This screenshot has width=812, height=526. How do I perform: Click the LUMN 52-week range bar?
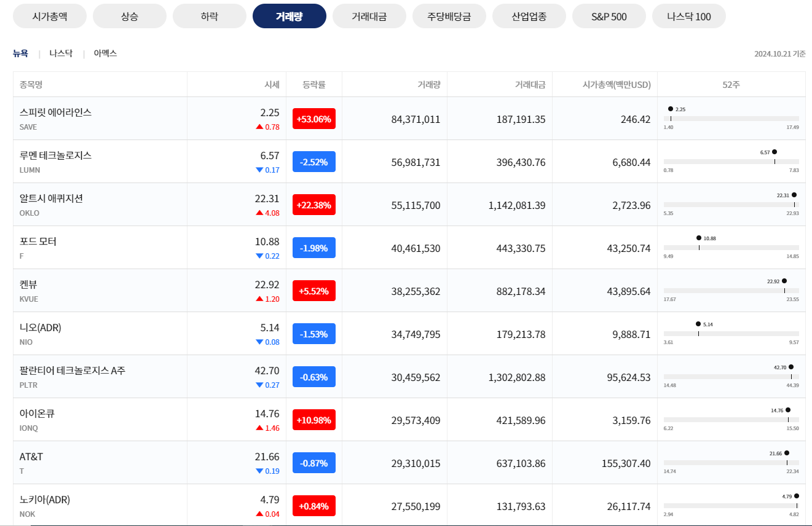pos(731,162)
